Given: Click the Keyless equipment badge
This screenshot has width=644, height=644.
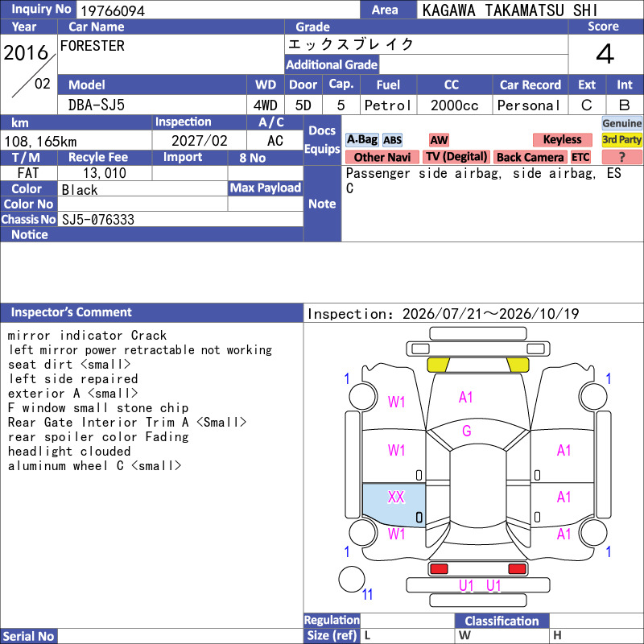Looking at the screenshot, I should [x=562, y=140].
